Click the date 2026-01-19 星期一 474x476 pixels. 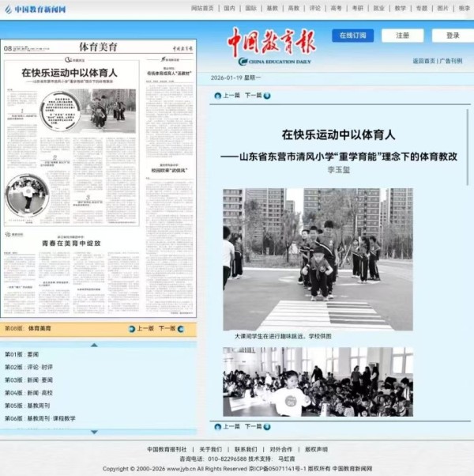235,77
